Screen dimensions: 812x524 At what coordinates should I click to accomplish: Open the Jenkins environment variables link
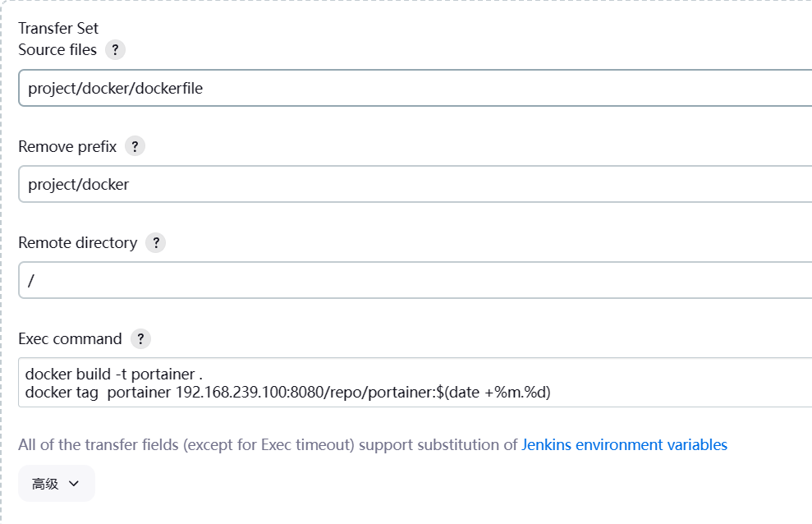624,444
